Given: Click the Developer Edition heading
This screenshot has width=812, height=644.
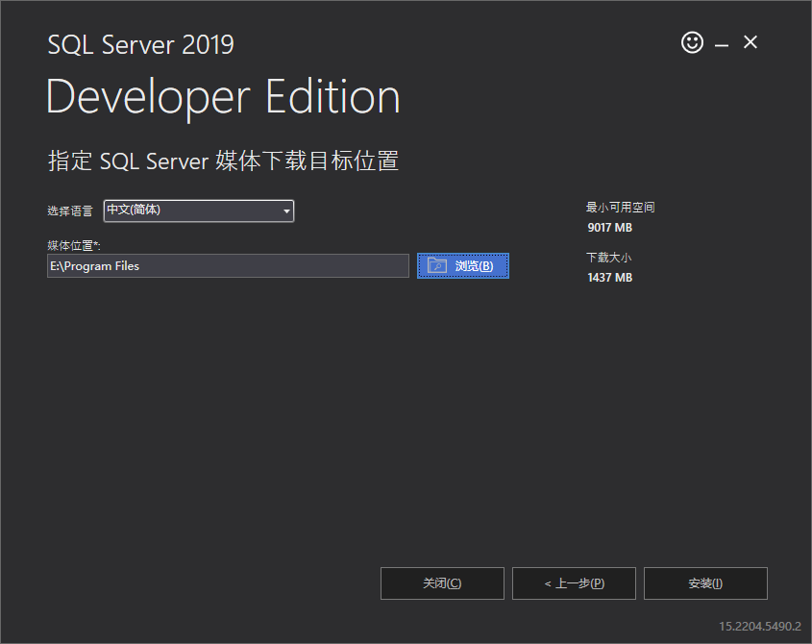Looking at the screenshot, I should tap(223, 97).
